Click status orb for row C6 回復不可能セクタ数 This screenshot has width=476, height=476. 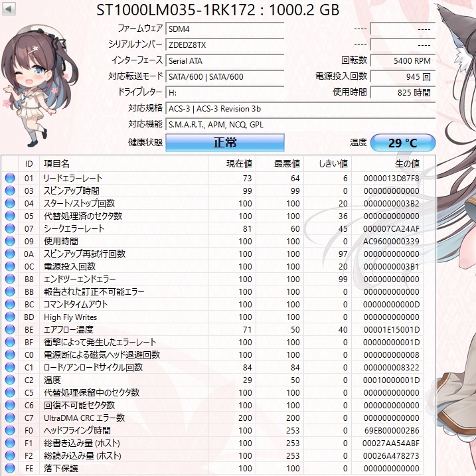(10, 405)
